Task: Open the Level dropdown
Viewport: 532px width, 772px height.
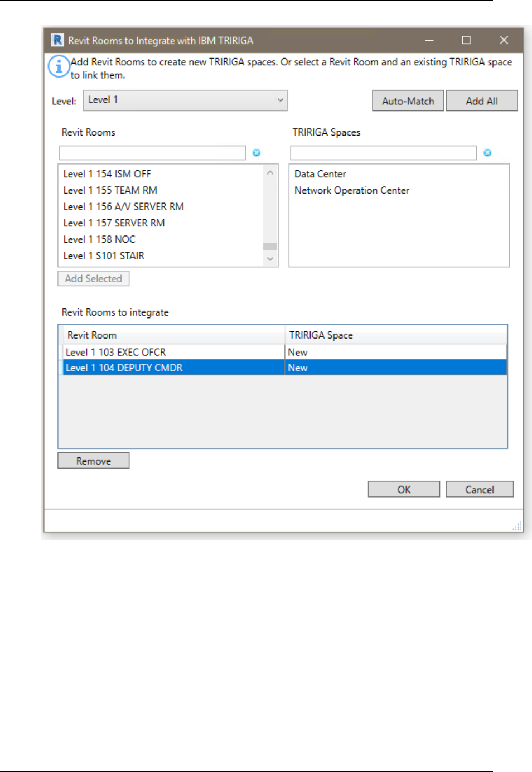Action: tap(186, 100)
